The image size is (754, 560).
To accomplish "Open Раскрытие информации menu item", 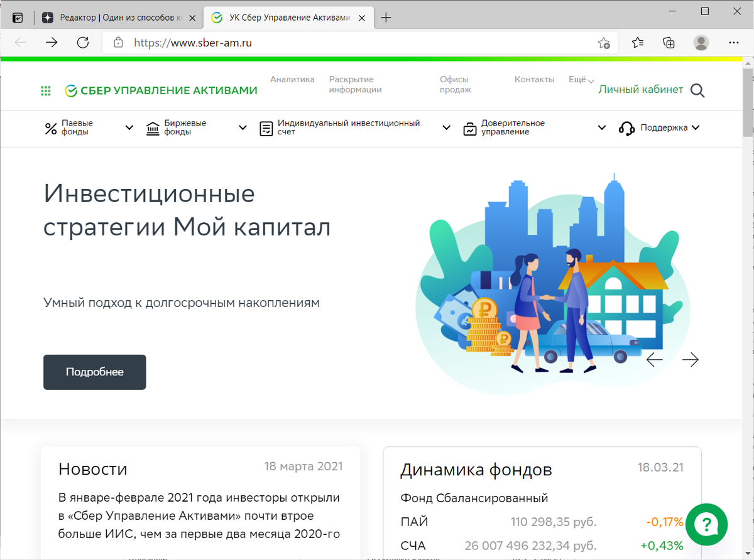I will 356,85.
